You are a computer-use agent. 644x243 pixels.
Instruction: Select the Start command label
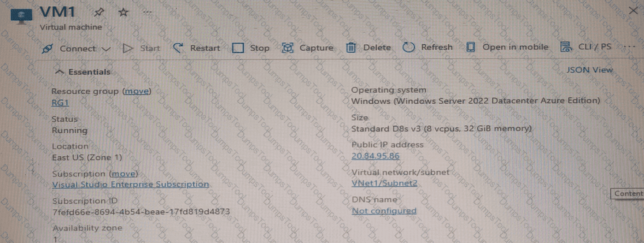[150, 48]
